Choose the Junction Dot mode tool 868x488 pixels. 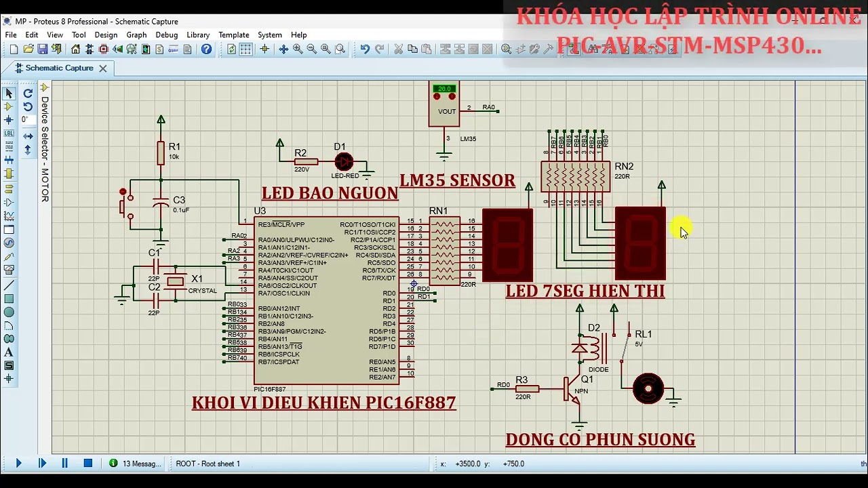point(9,120)
